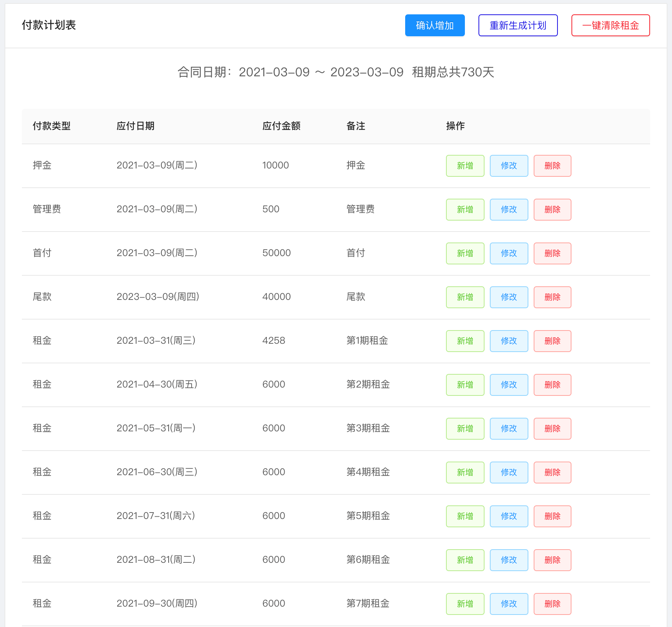Delete the 管理费 payment row

click(552, 210)
